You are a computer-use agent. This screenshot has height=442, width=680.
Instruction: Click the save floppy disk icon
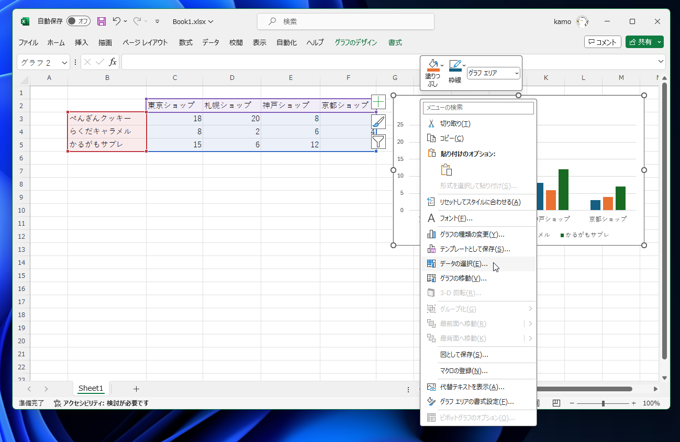pos(101,21)
